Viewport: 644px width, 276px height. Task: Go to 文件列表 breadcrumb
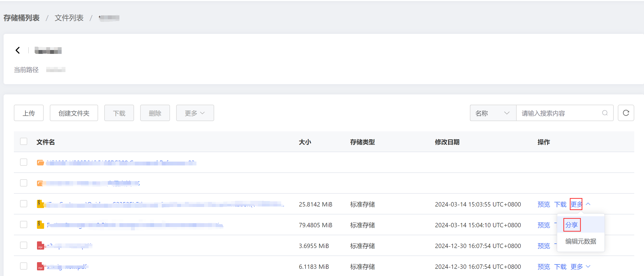69,18
